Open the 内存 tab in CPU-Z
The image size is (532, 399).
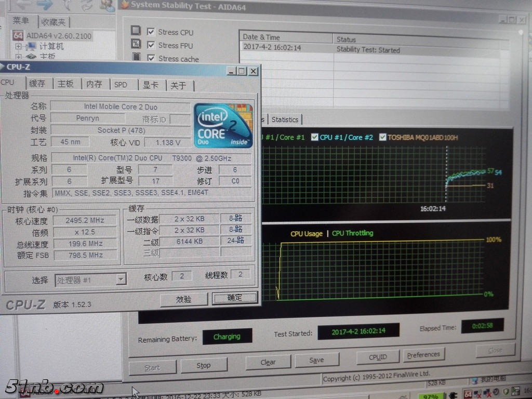click(x=94, y=84)
